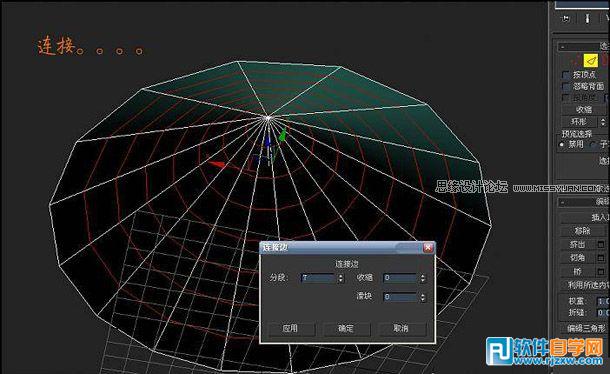Collapse the Selection (选择) rollout header
The image size is (610, 374).
coord(583,47)
